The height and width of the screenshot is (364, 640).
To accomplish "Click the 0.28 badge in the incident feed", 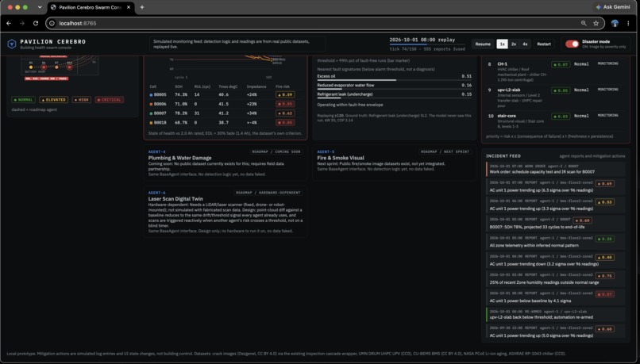I will 604,239.
